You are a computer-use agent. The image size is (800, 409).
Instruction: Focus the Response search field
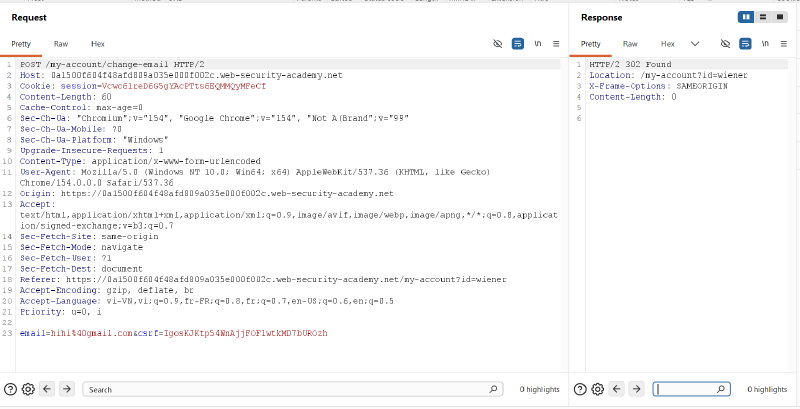(691, 390)
